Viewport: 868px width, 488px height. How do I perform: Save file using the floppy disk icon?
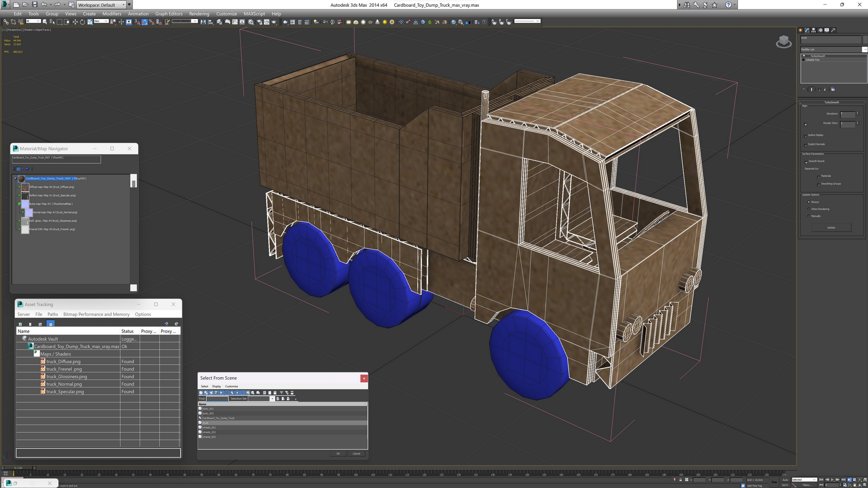35,5
